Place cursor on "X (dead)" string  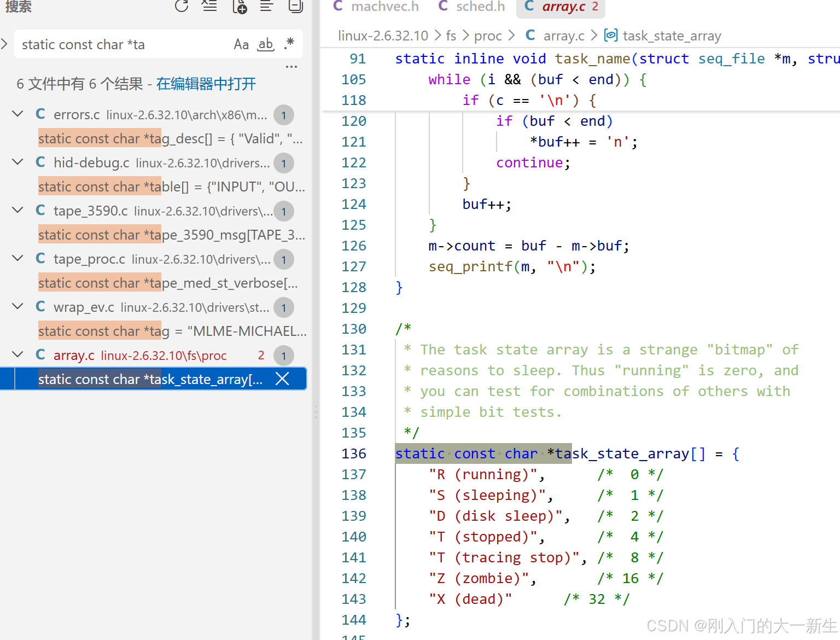(x=470, y=599)
